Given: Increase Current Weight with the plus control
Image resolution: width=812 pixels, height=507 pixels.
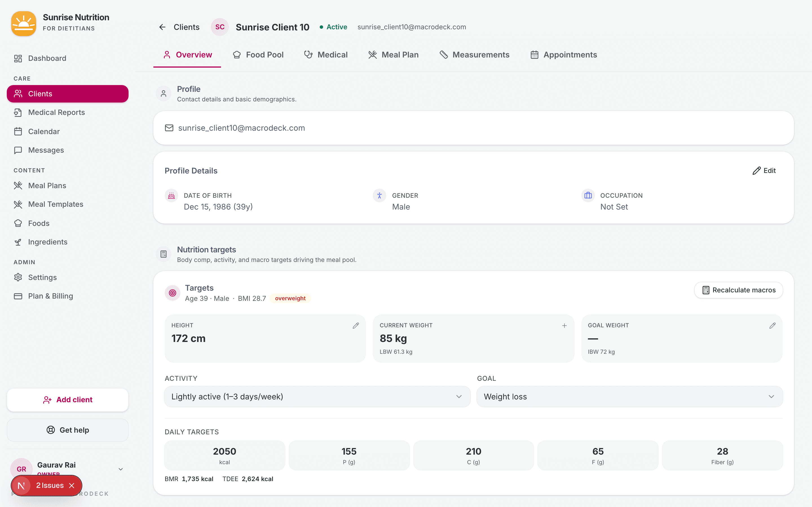Looking at the screenshot, I should (x=564, y=325).
